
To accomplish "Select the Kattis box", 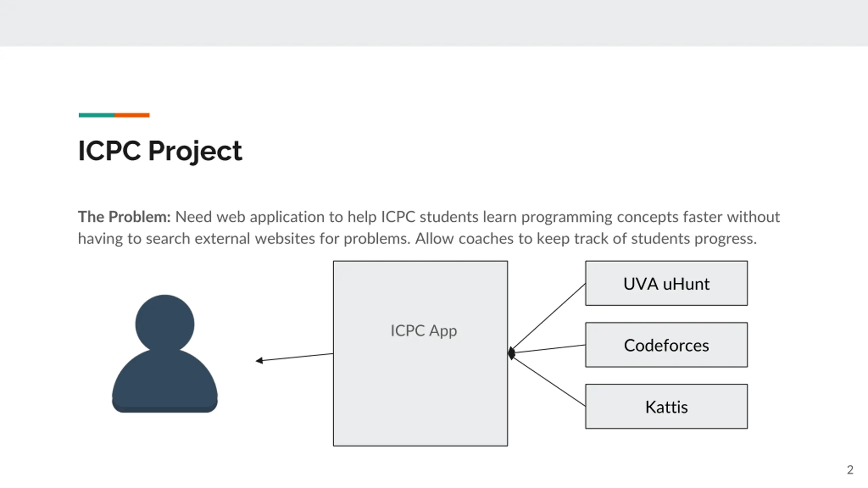I will click(666, 406).
